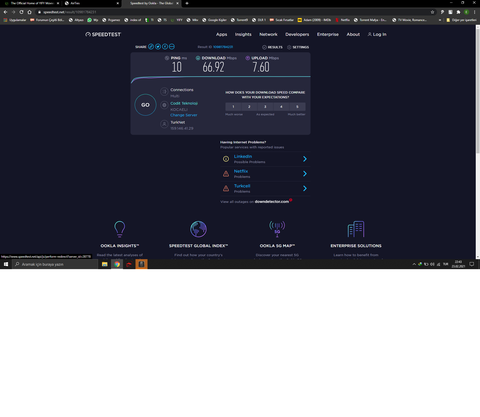Click the upload icon

pos(247,58)
